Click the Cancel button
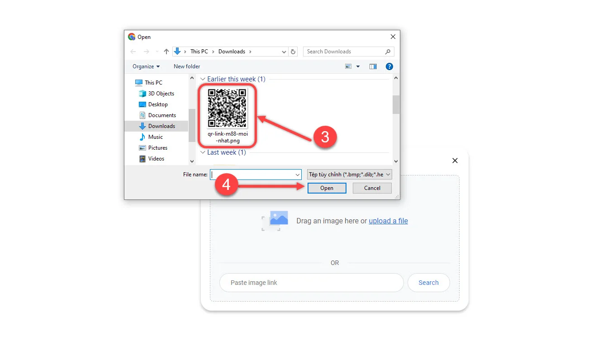The image size is (607, 364). [372, 188]
